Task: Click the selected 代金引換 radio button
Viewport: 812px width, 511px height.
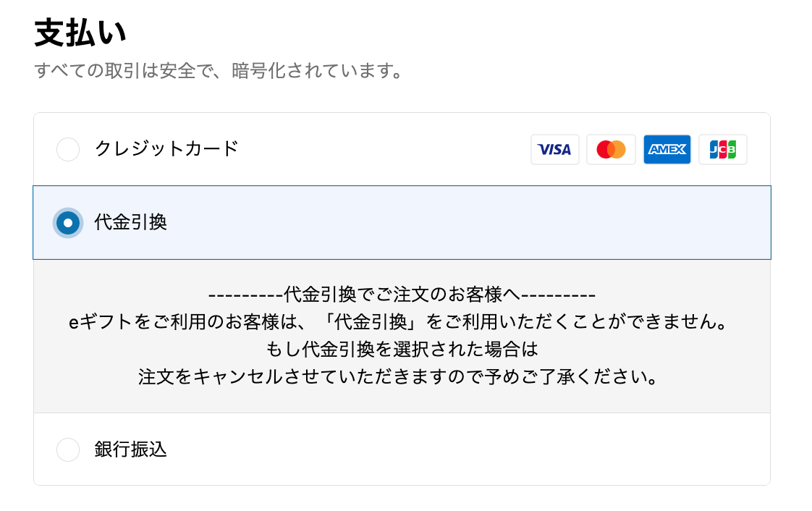Action: [x=68, y=223]
